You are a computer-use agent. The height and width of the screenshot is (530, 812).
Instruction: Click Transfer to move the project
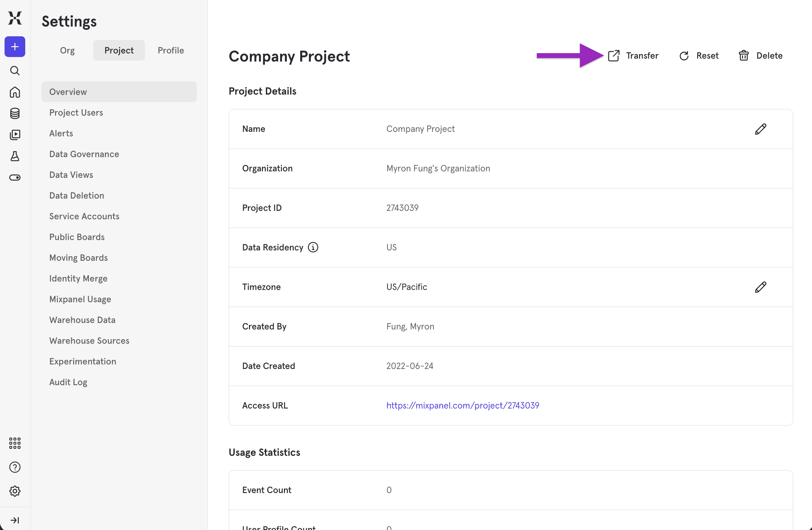[x=642, y=55]
